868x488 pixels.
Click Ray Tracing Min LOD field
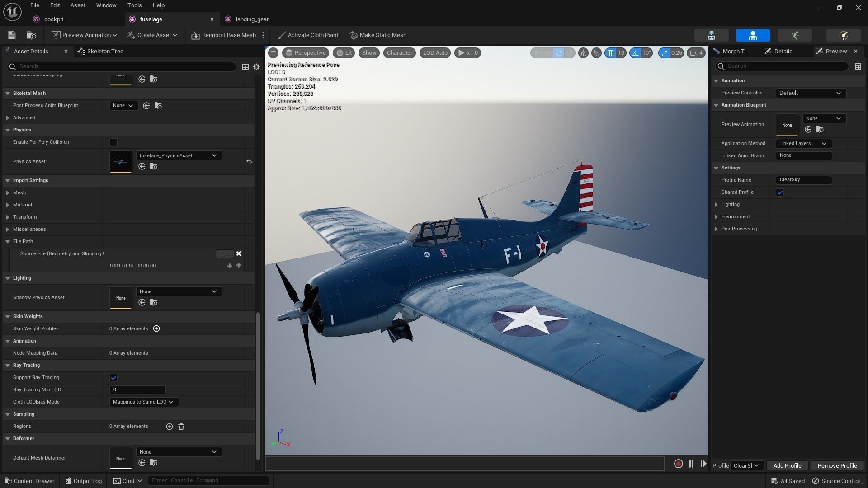(137, 389)
